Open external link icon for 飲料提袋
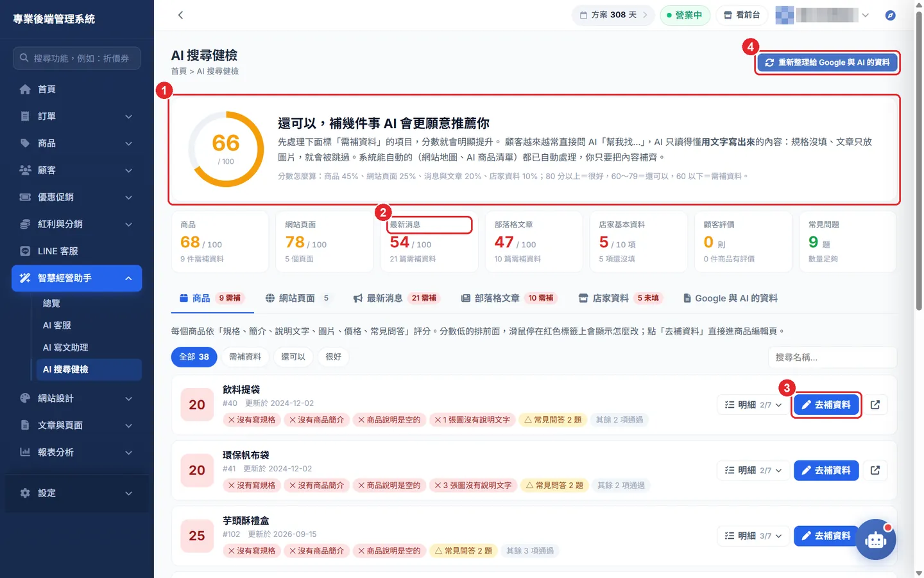The width and height of the screenshot is (924, 578). 875,405
